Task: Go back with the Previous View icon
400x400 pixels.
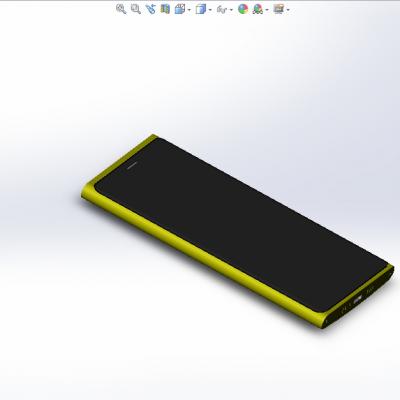Action: point(150,9)
